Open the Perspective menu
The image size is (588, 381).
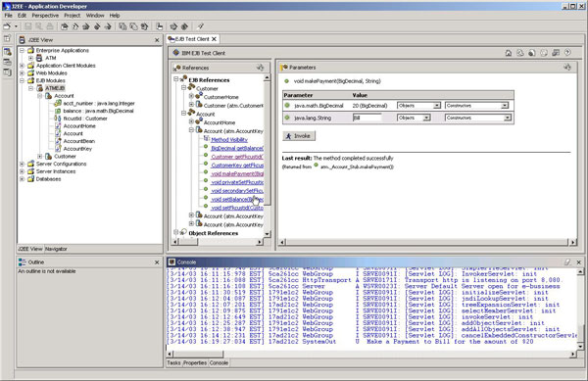click(x=45, y=16)
